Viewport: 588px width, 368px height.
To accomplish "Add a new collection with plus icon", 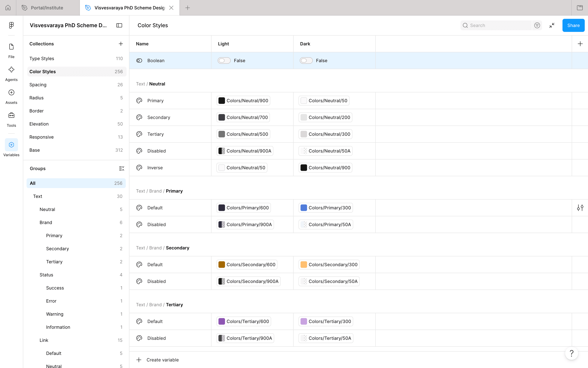I will pyautogui.click(x=121, y=44).
